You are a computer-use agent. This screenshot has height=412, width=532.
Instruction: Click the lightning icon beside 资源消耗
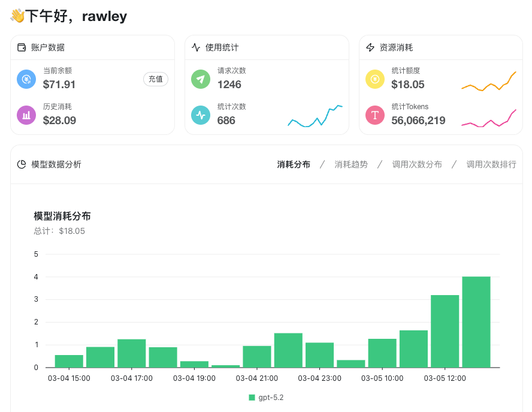370,47
